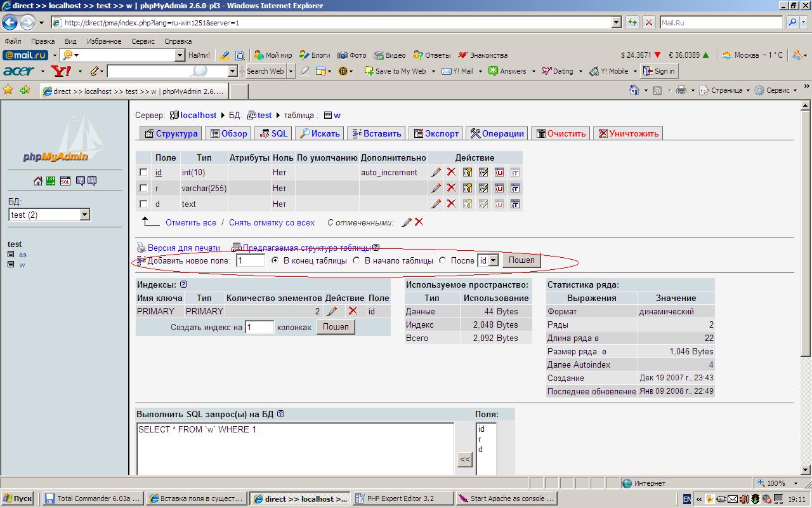Open Total Commander from the taskbar
Image resolution: width=812 pixels, height=508 pixels.
pyautogui.click(x=93, y=498)
